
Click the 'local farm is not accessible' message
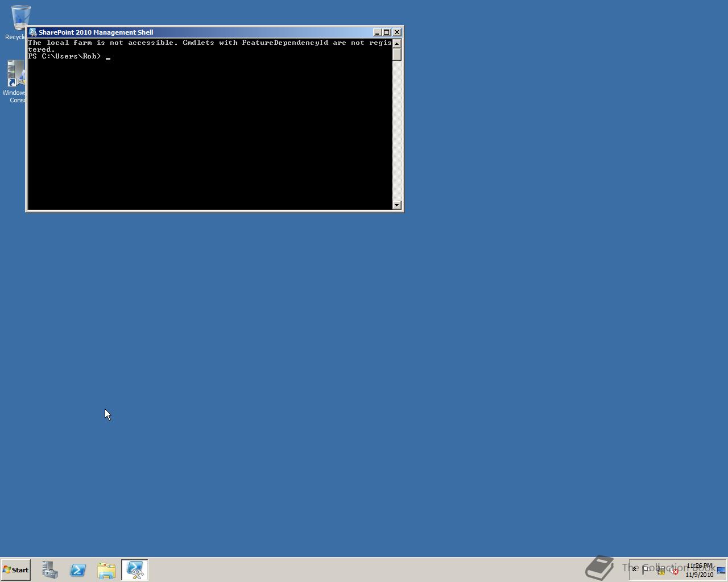pyautogui.click(x=210, y=46)
